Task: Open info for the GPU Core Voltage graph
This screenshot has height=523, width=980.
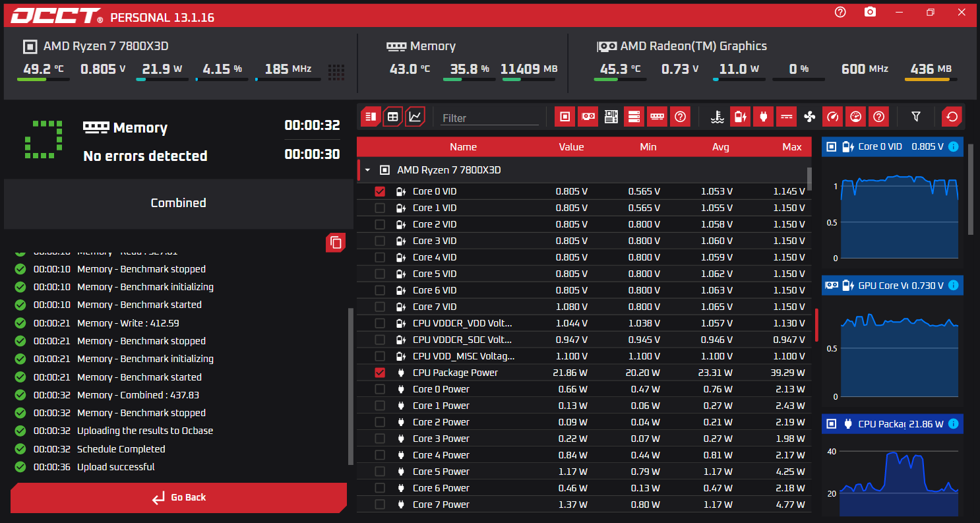Action: 953,286
